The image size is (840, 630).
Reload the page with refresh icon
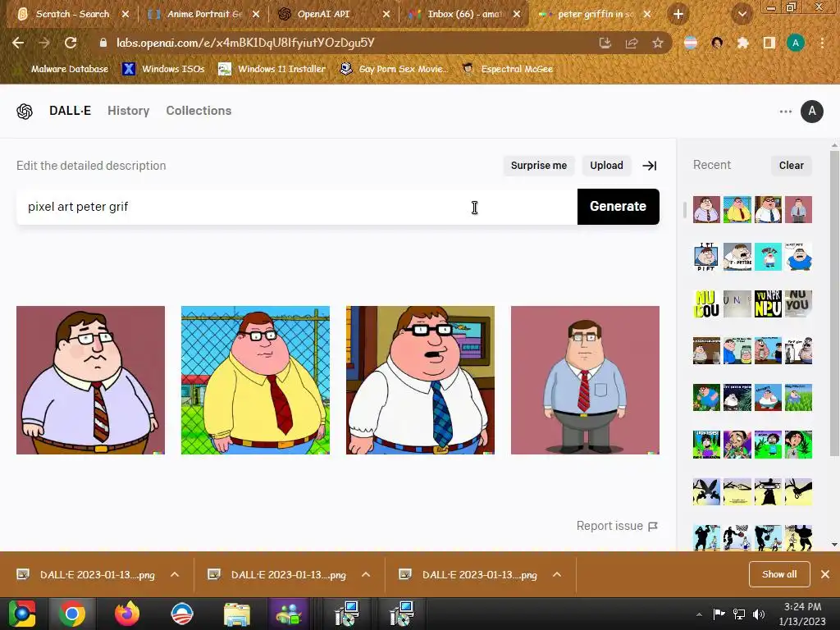[x=71, y=43]
